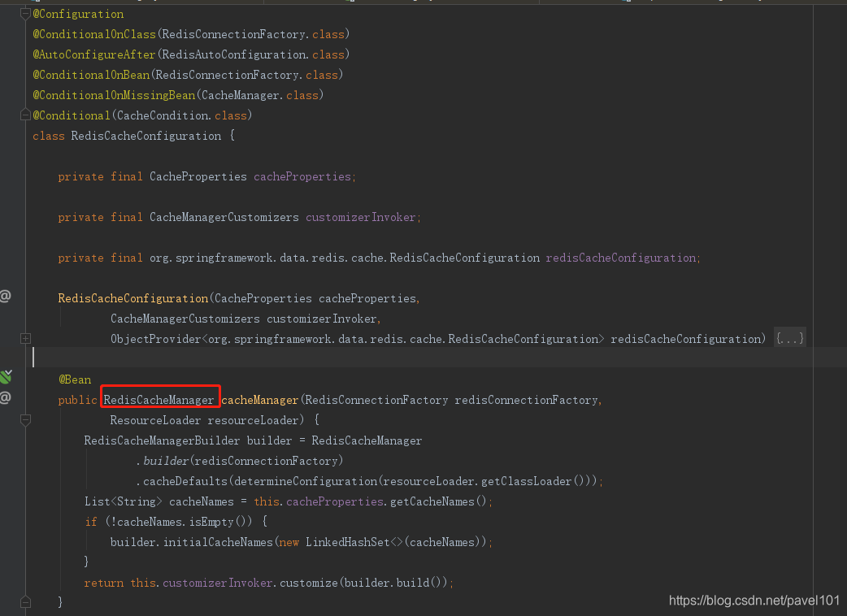The image size is (847, 616).
Task: Toggle the fold marker at @Conditional(CacheCondition.class) line
Action: point(25,115)
